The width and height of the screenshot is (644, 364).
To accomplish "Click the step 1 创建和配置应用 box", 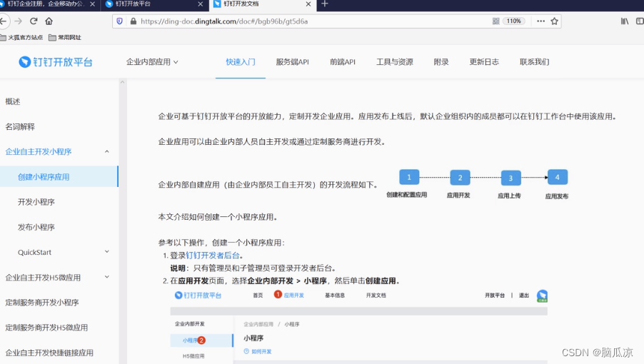I will [x=409, y=177].
